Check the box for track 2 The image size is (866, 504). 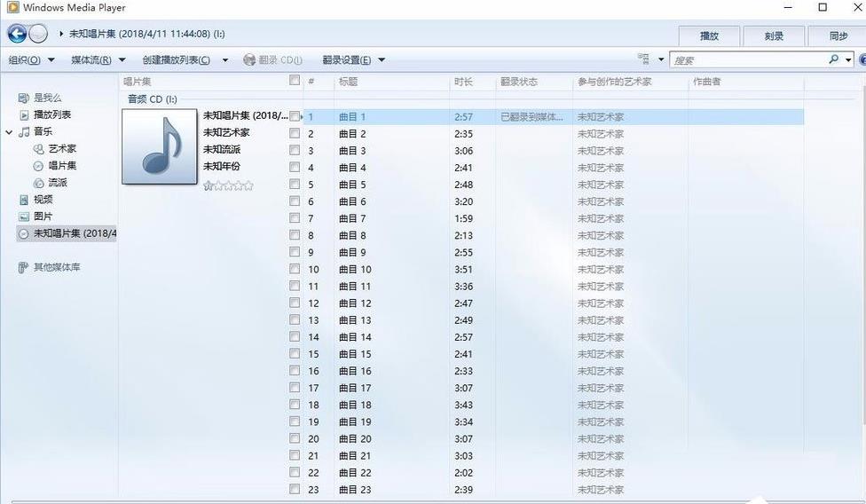[295, 133]
